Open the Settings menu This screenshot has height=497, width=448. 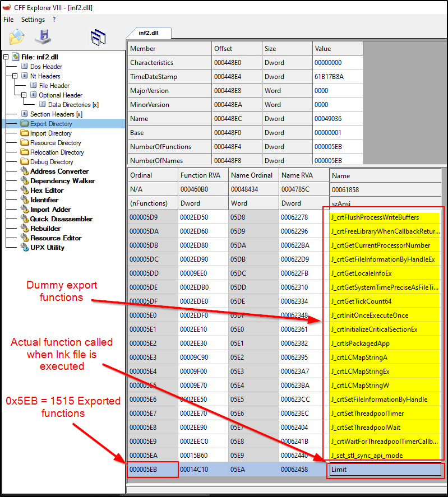point(33,20)
